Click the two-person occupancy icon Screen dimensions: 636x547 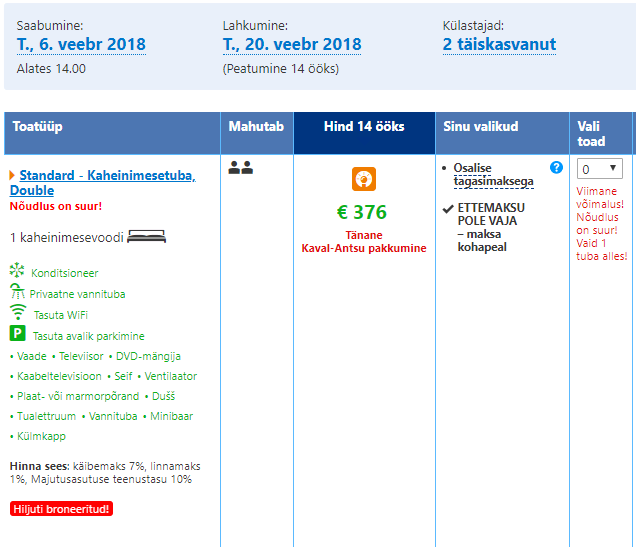click(x=240, y=168)
